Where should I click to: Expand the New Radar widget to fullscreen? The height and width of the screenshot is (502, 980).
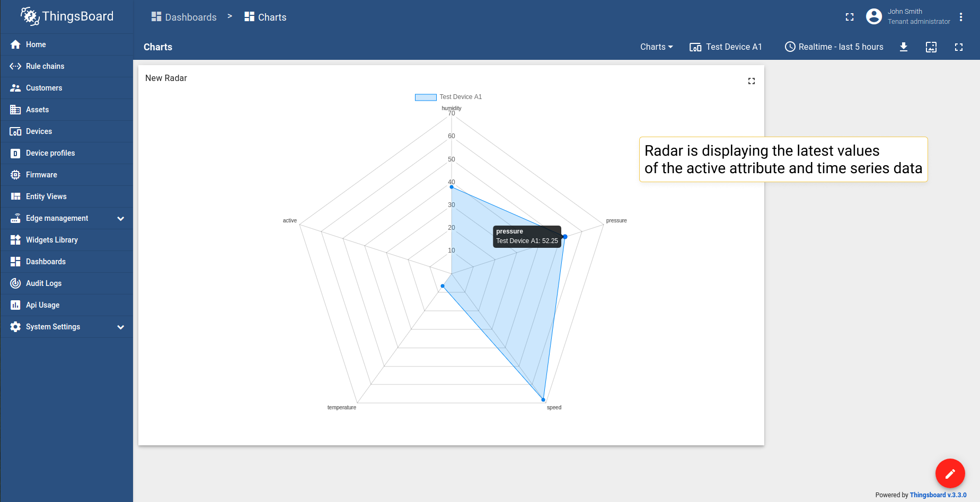click(x=751, y=81)
